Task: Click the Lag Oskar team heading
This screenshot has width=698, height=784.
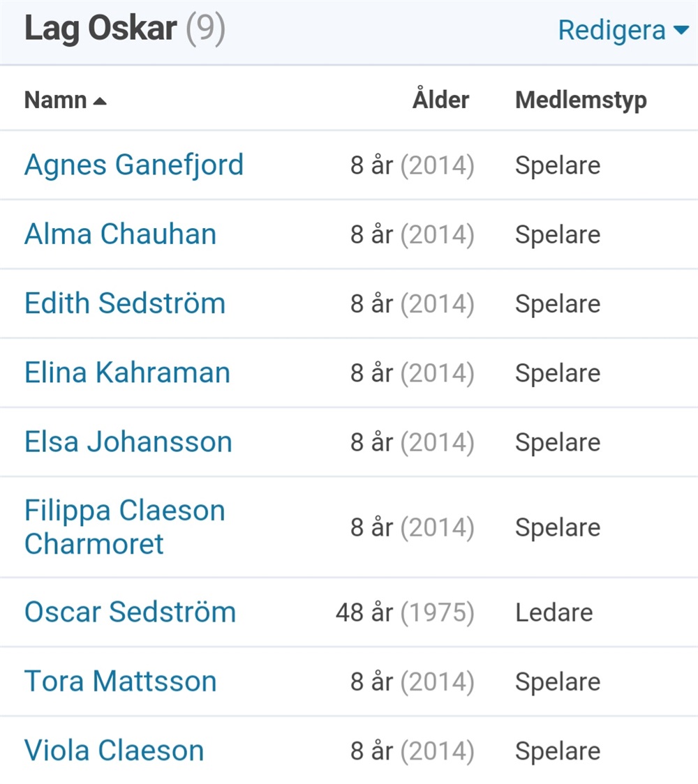Action: coord(101,29)
